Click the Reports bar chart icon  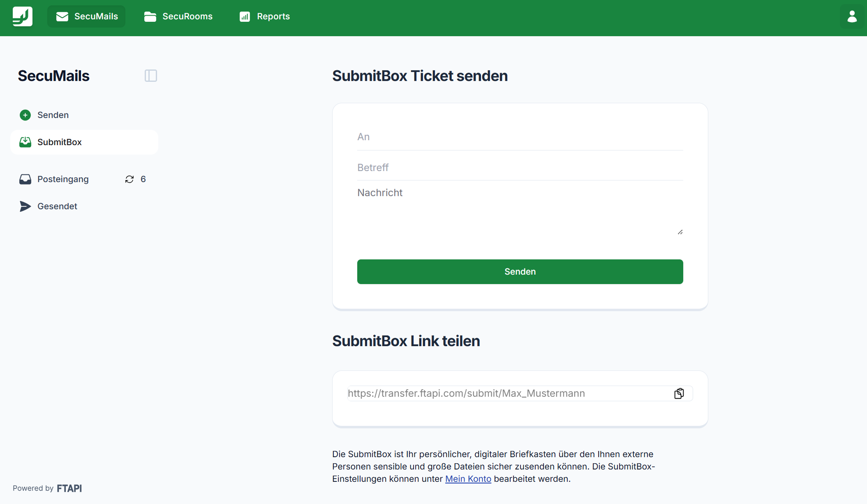tap(245, 16)
